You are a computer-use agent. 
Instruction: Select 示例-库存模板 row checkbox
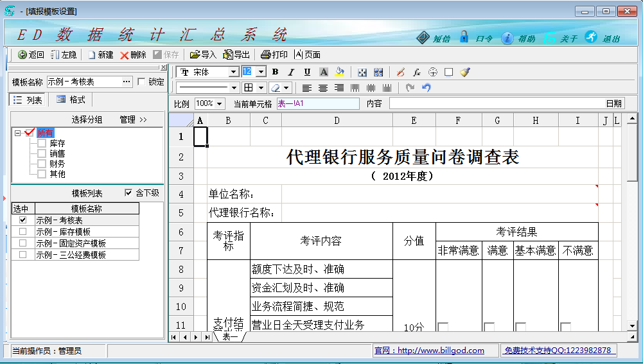click(23, 232)
